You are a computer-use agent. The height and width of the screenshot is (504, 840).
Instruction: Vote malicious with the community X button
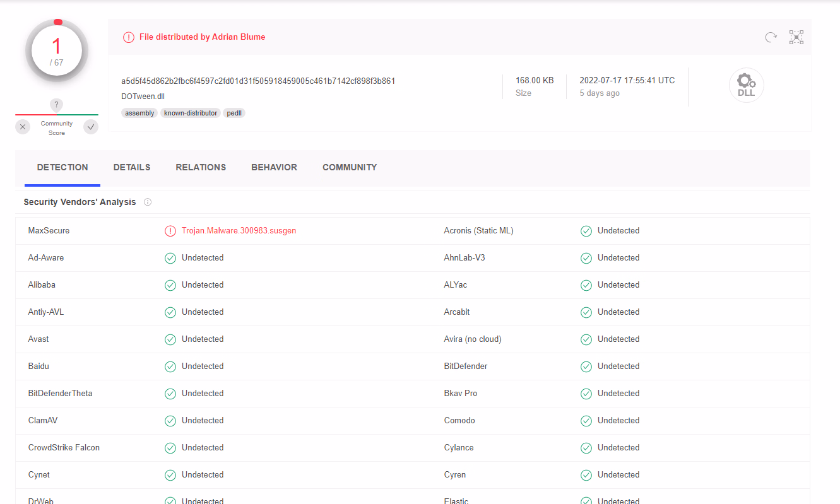tap(23, 127)
